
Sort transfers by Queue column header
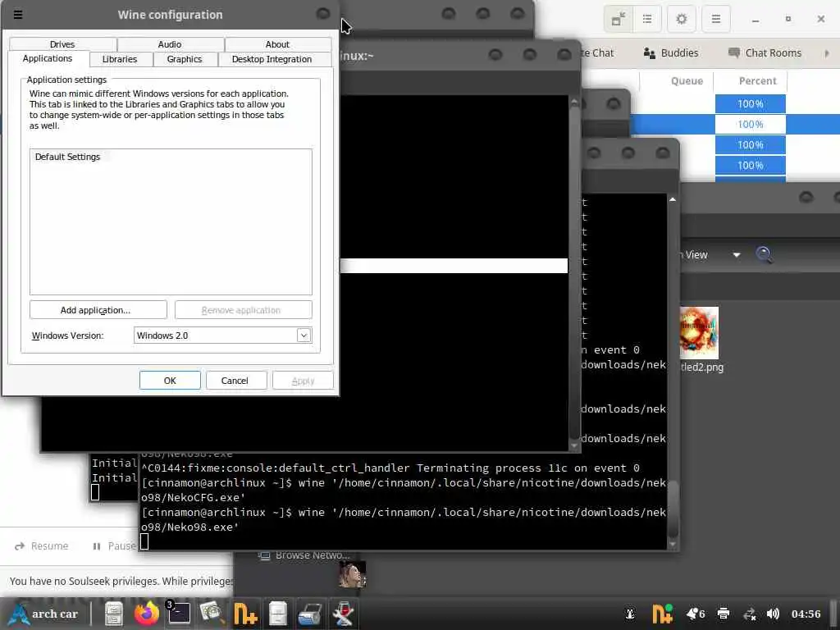click(687, 81)
